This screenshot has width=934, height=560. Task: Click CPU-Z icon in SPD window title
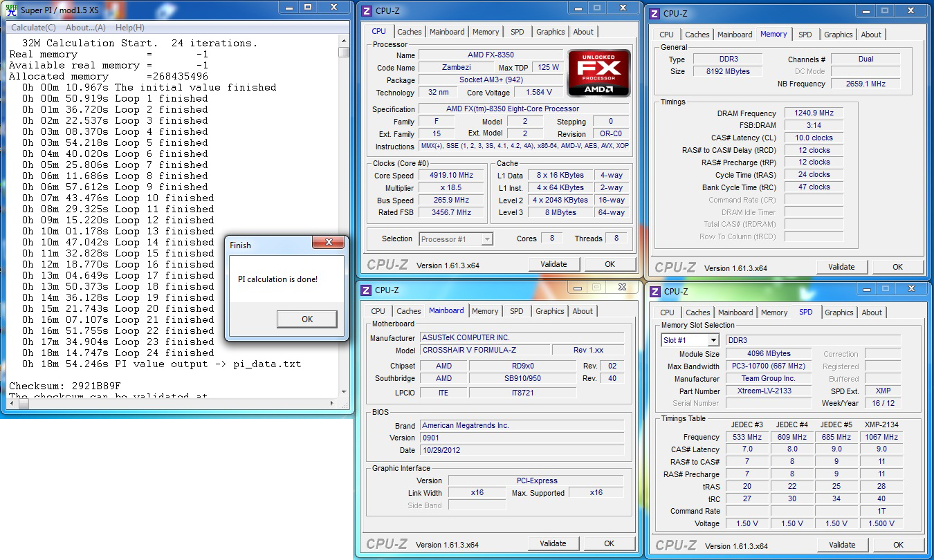pyautogui.click(x=655, y=291)
